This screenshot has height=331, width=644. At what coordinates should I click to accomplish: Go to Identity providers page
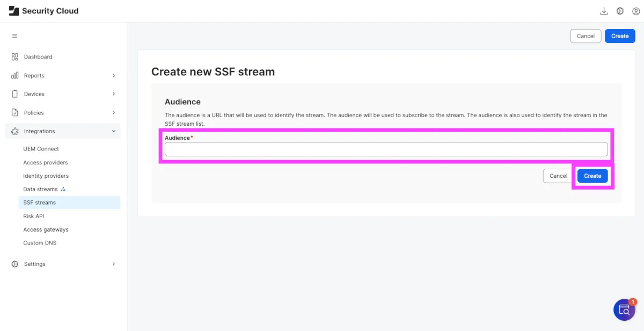46,176
